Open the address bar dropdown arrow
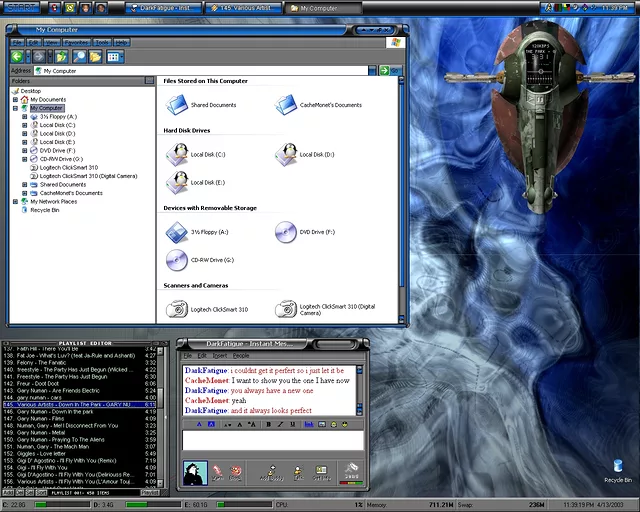 point(371,71)
